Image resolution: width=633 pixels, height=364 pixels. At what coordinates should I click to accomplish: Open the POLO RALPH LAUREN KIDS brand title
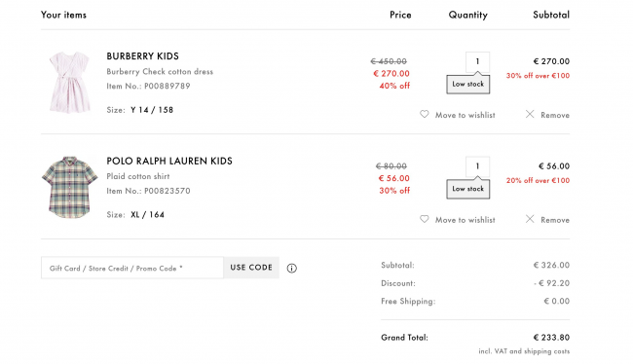coord(169,161)
